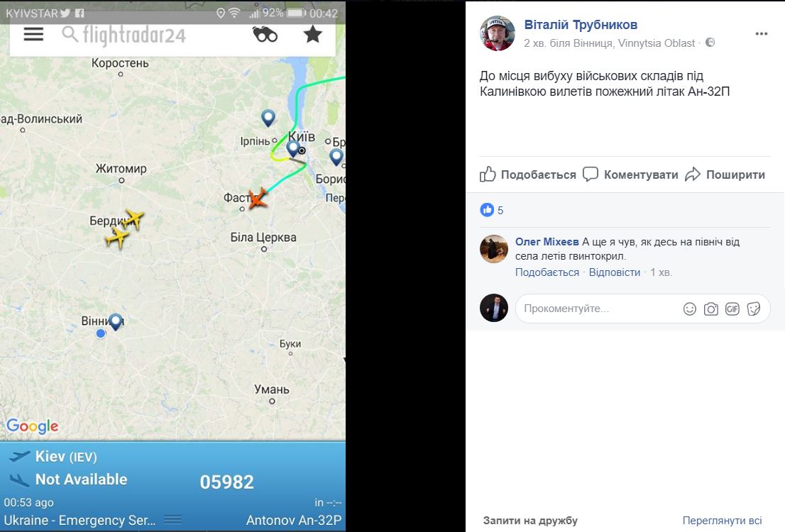785x532 pixels.
Task: Click the blue like reaction count
Action: pos(492,210)
